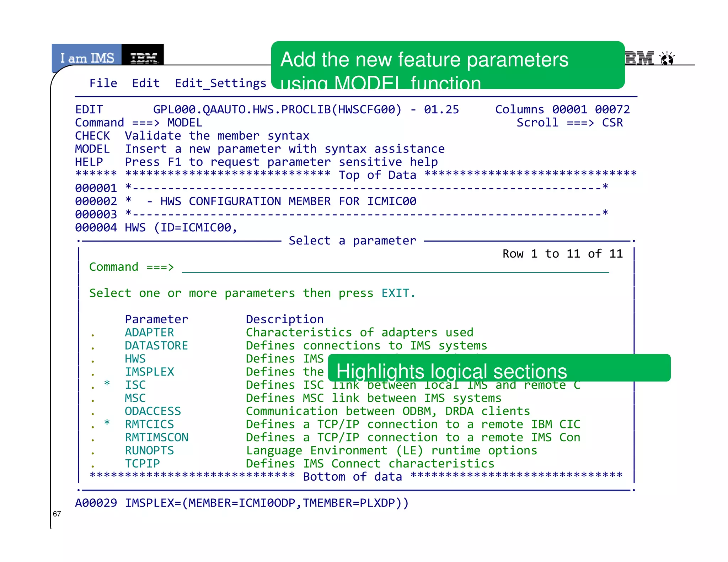Click line number 000001

pyautogui.click(x=96, y=188)
